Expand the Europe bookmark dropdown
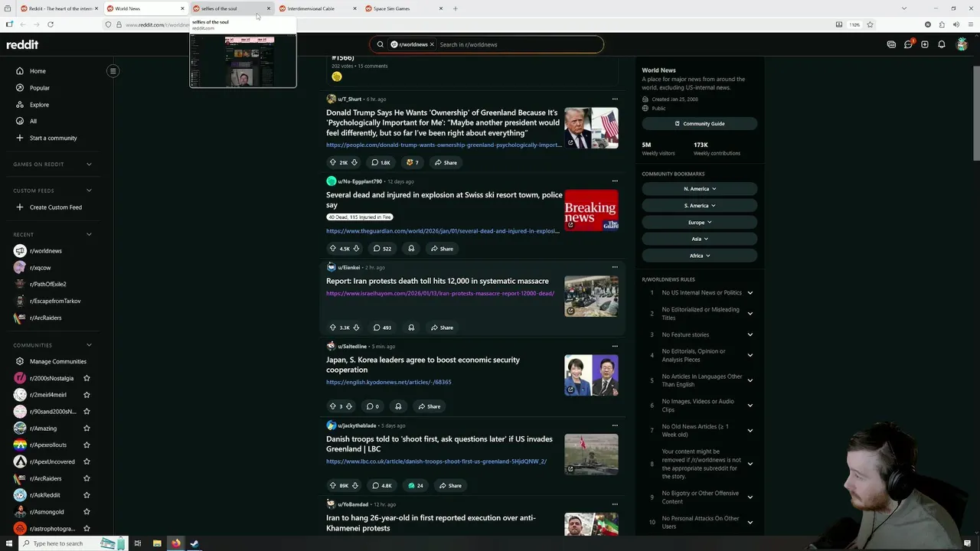This screenshot has height=551, width=980. [700, 223]
